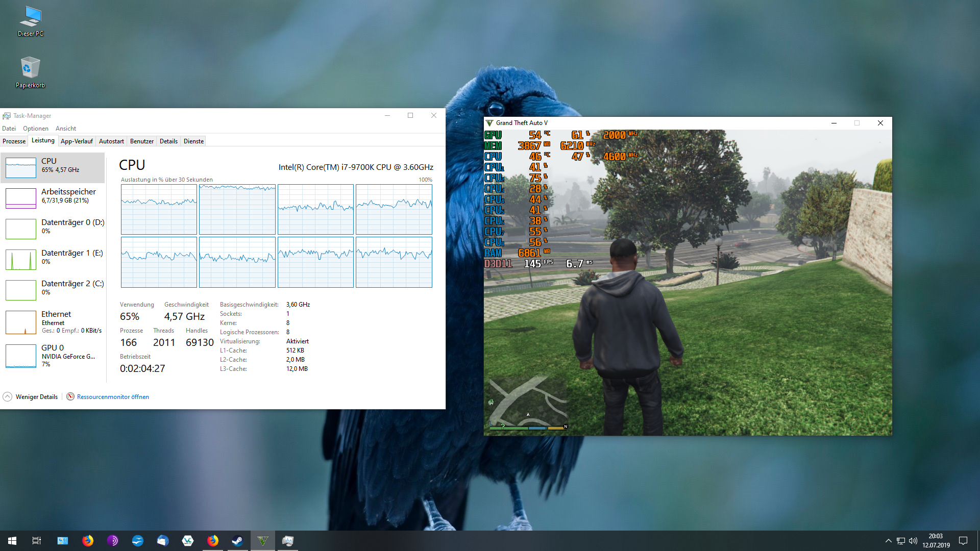Click the second CPU core graph
980x551 pixels.
click(237, 209)
